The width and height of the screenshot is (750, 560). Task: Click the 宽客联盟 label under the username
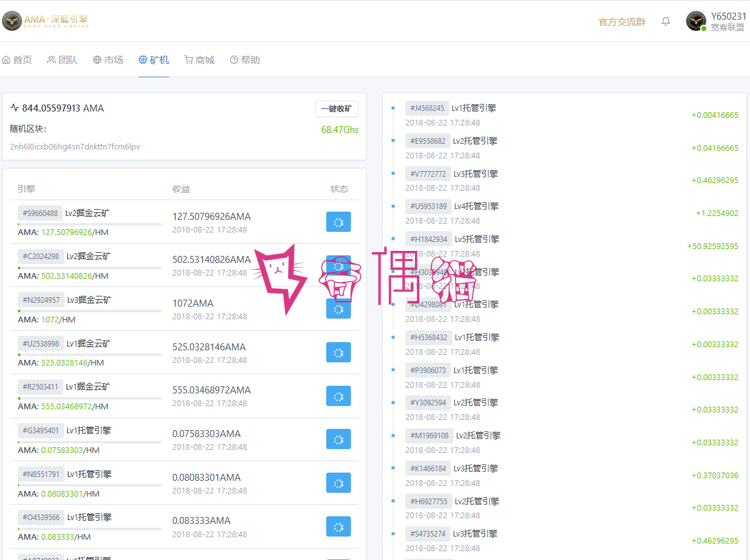coord(727,28)
